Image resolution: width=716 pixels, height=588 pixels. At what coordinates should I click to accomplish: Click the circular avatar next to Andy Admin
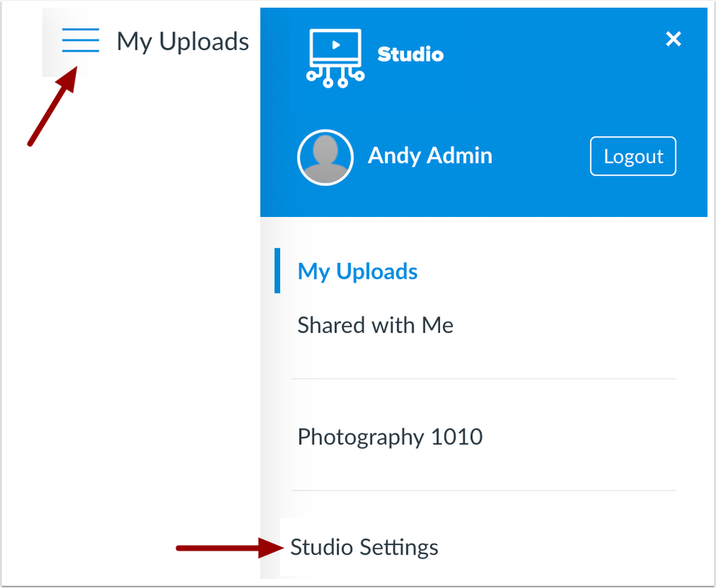point(325,156)
